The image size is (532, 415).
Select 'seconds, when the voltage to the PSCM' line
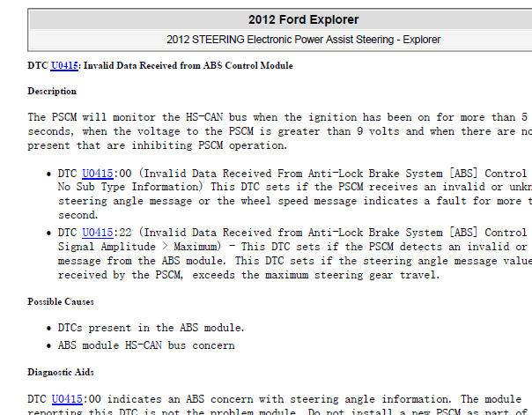pyautogui.click(x=279, y=131)
